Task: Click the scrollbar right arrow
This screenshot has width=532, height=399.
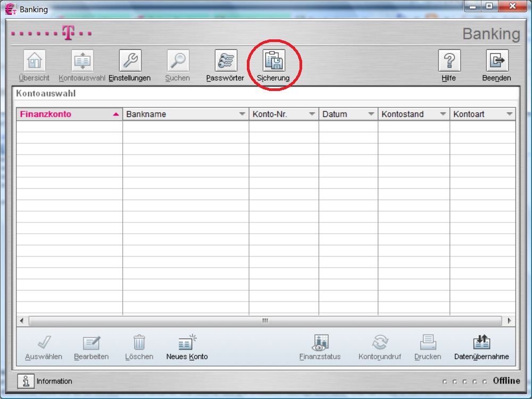Action: (509, 321)
